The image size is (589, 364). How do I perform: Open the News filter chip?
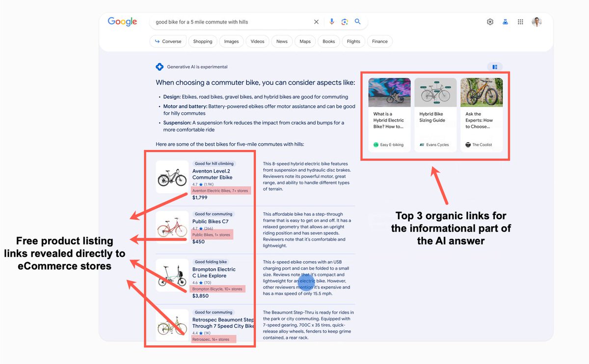point(282,41)
